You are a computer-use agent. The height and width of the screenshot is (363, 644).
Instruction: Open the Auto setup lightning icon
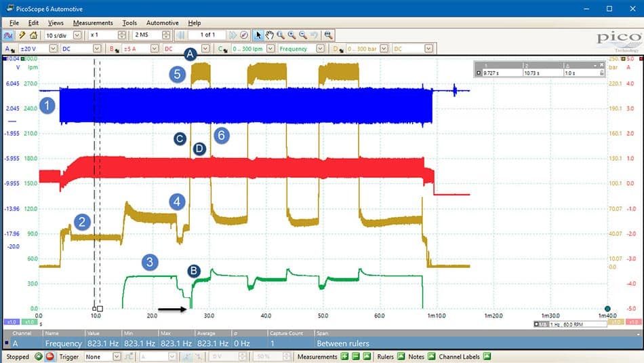point(22,35)
